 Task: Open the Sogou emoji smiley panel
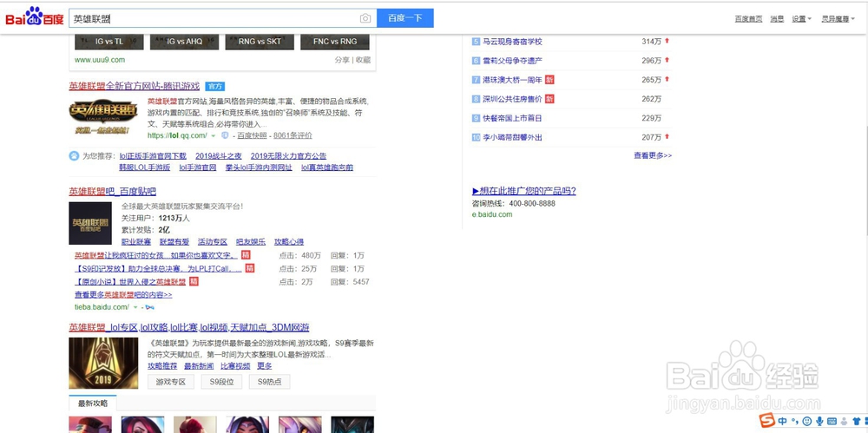pyautogui.click(x=806, y=421)
